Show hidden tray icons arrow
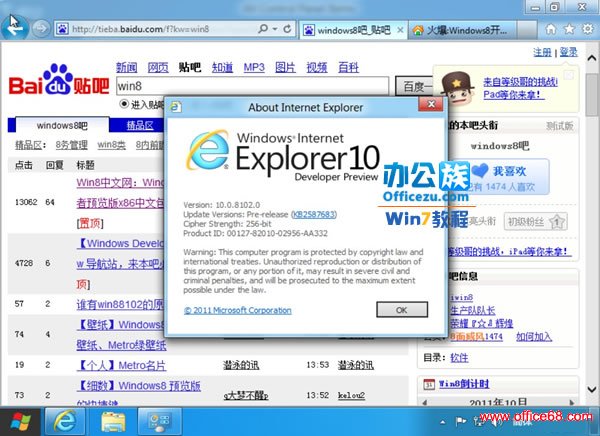 [x=443, y=422]
